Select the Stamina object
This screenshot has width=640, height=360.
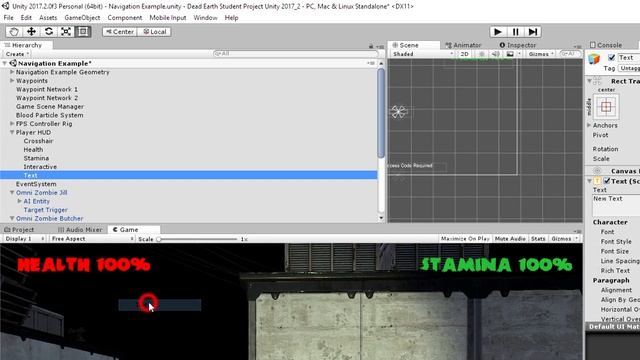[36, 158]
